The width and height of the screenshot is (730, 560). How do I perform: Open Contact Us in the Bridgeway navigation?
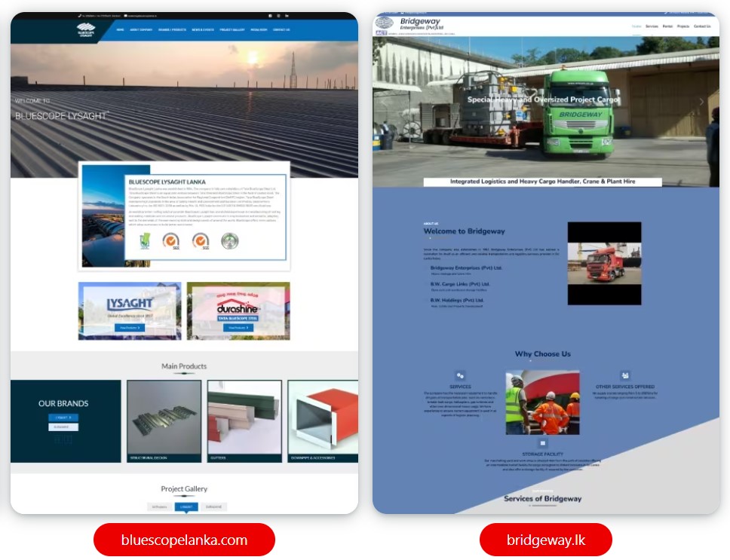(702, 26)
